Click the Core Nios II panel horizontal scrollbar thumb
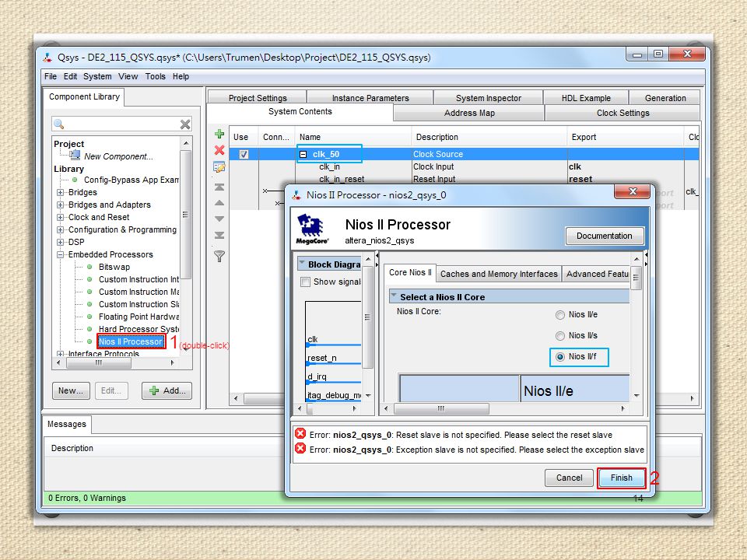This screenshot has width=747, height=560. click(x=441, y=408)
